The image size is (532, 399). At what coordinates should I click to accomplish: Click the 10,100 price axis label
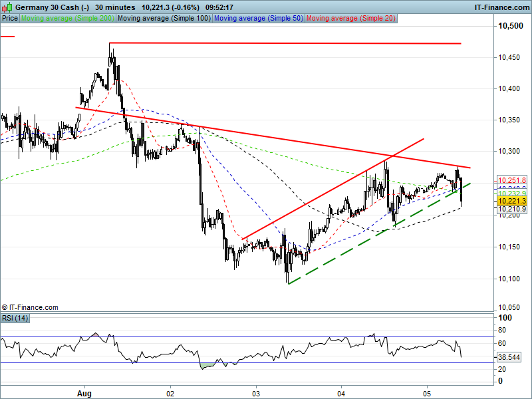[x=509, y=279]
